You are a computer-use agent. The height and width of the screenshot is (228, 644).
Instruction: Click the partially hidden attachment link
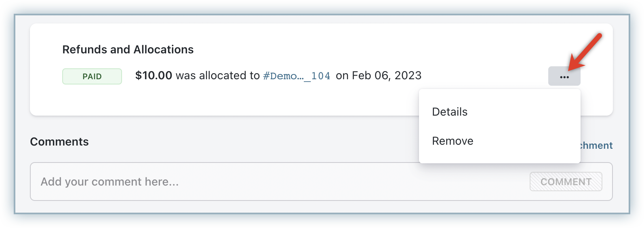click(596, 146)
